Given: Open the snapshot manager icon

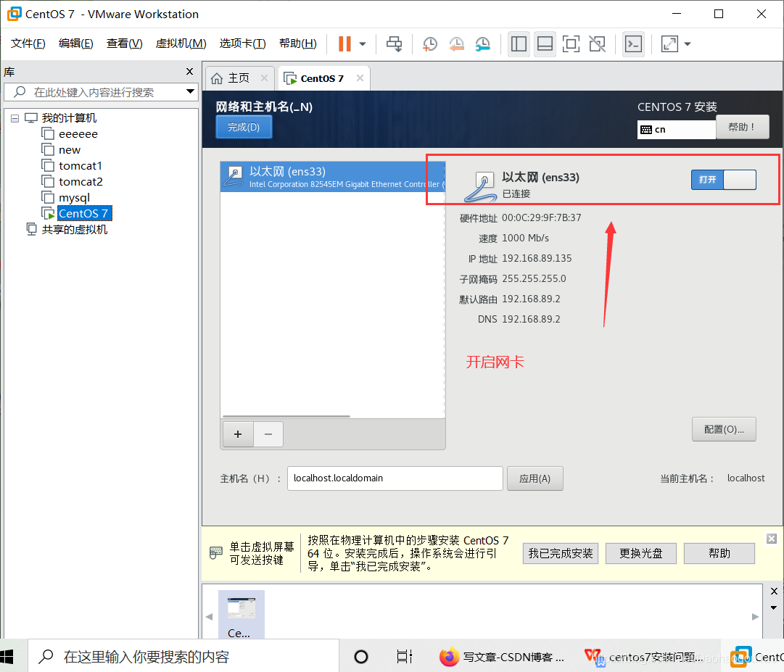Looking at the screenshot, I should tap(482, 44).
